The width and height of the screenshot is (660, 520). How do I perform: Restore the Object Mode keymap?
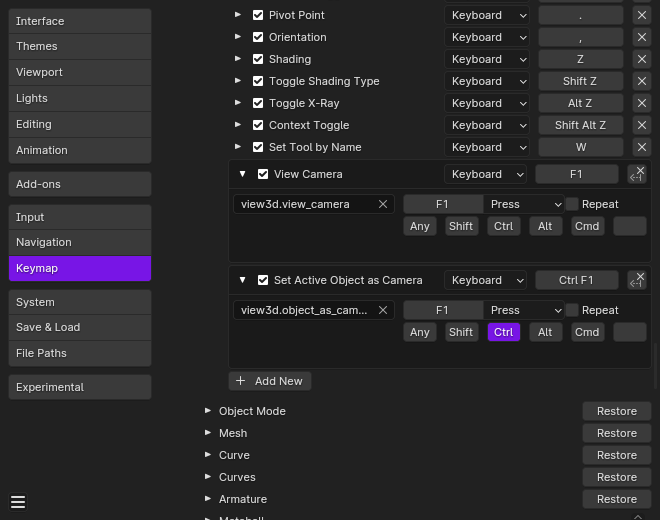(617, 411)
